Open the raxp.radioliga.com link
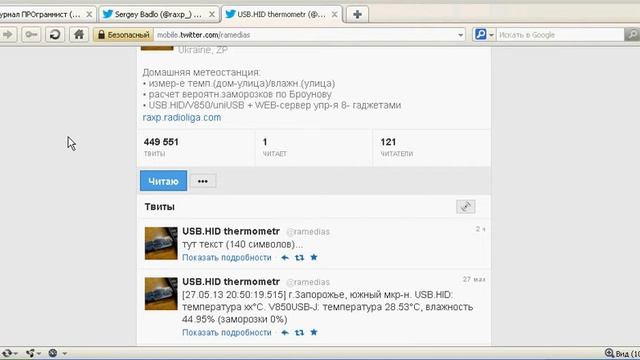This screenshot has width=640, height=360. 182,118
